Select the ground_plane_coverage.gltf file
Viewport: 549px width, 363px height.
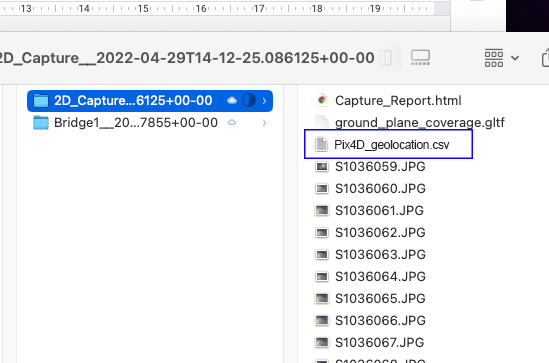coord(419,123)
